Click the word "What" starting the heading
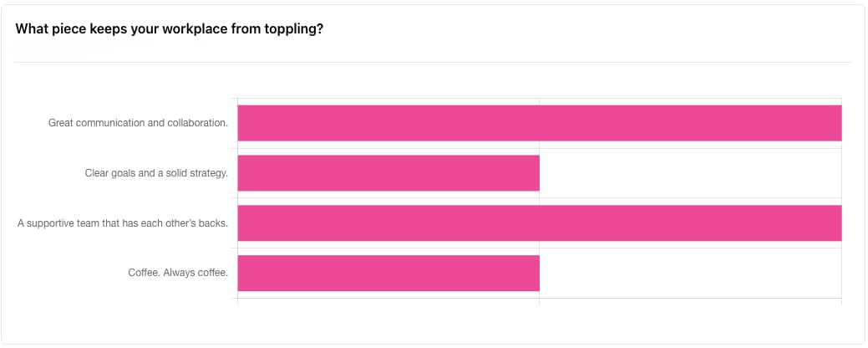 [x=31, y=29]
